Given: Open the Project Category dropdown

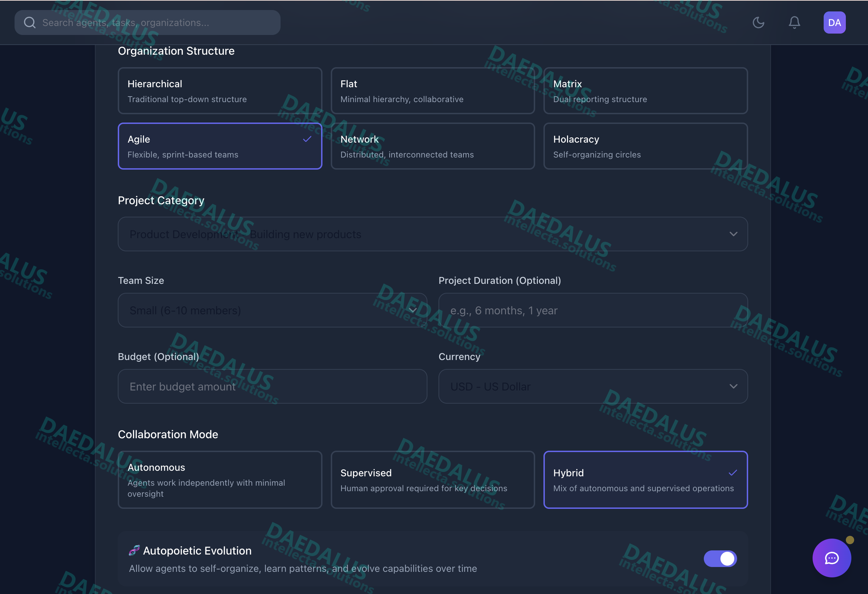Looking at the screenshot, I should [x=433, y=234].
